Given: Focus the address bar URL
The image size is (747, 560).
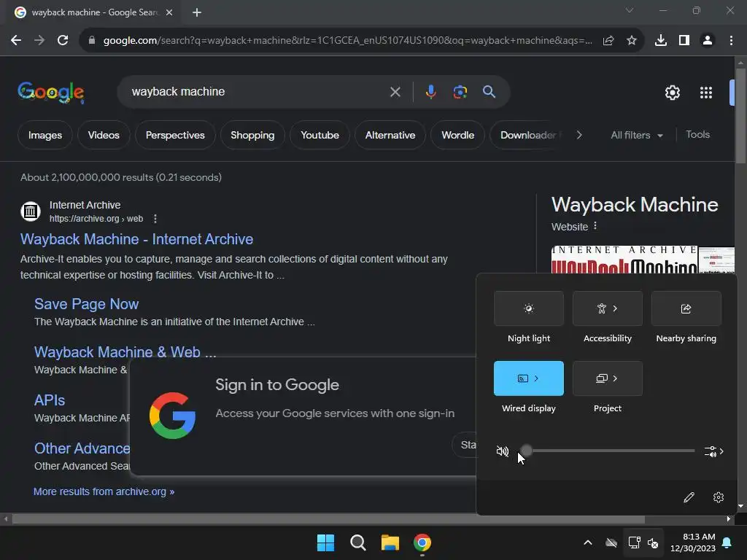Looking at the screenshot, I should (x=348, y=41).
